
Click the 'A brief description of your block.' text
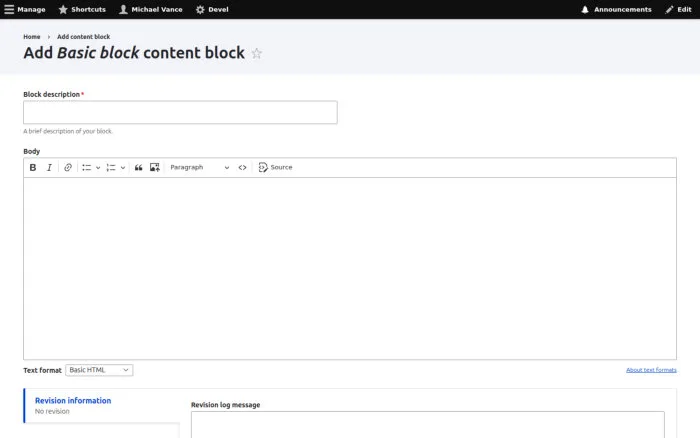(68, 131)
